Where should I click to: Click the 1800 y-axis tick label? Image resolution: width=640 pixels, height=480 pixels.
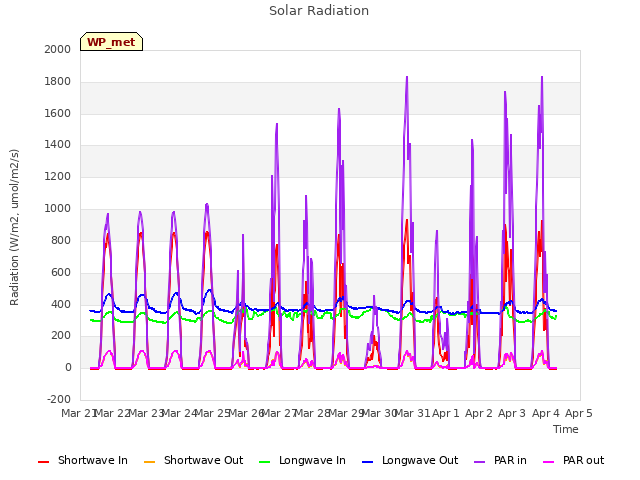point(58,82)
